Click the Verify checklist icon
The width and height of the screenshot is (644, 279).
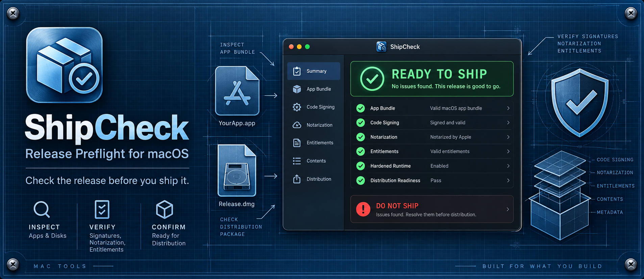point(102,209)
